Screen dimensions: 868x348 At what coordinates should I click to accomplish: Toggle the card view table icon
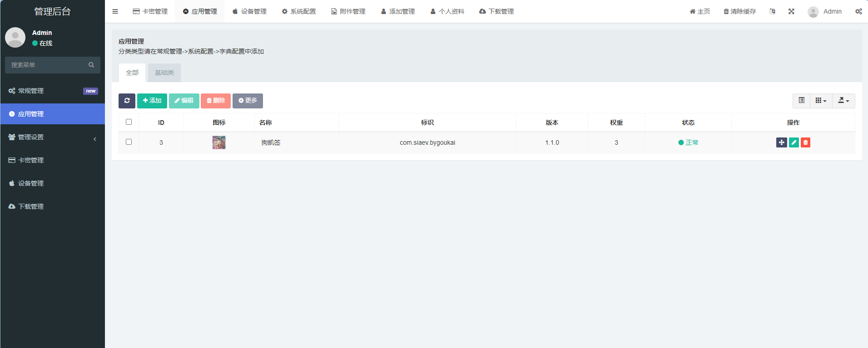tap(801, 101)
